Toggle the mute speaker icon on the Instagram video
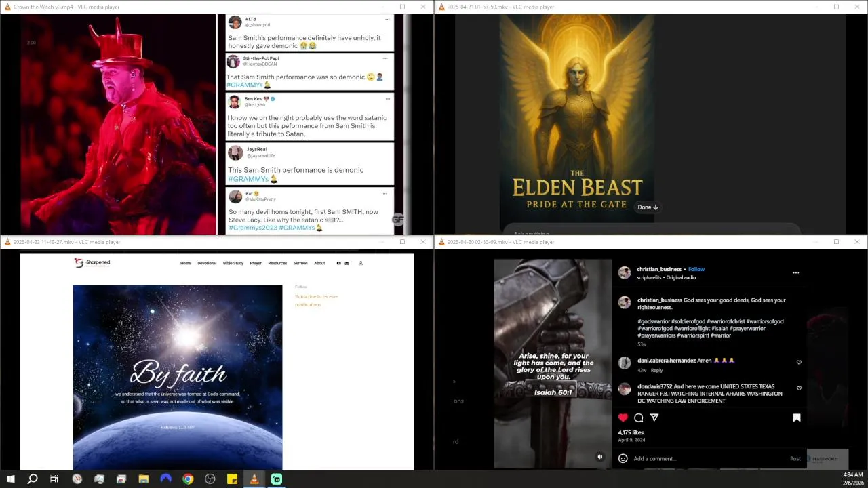868x488 pixels. click(599, 457)
